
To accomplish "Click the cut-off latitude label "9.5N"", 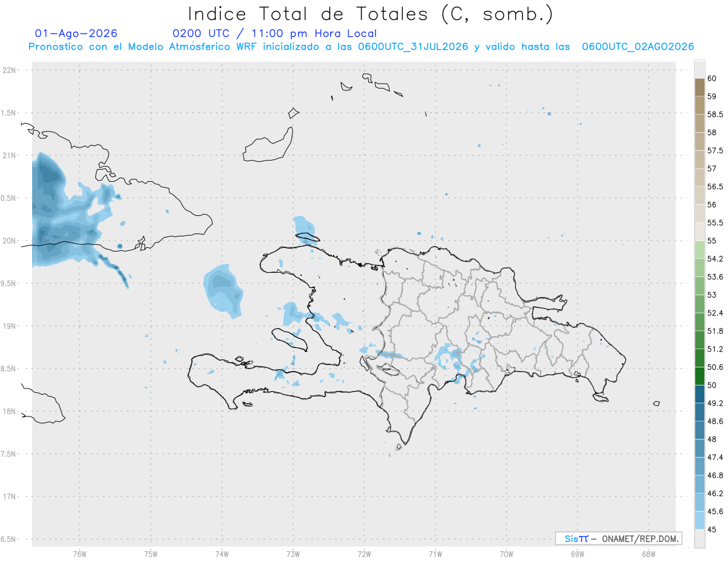I will click(x=9, y=283).
